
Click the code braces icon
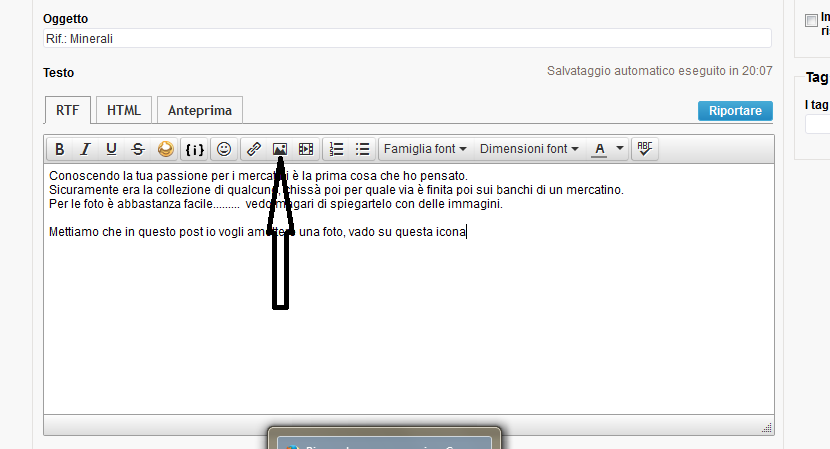tap(194, 149)
